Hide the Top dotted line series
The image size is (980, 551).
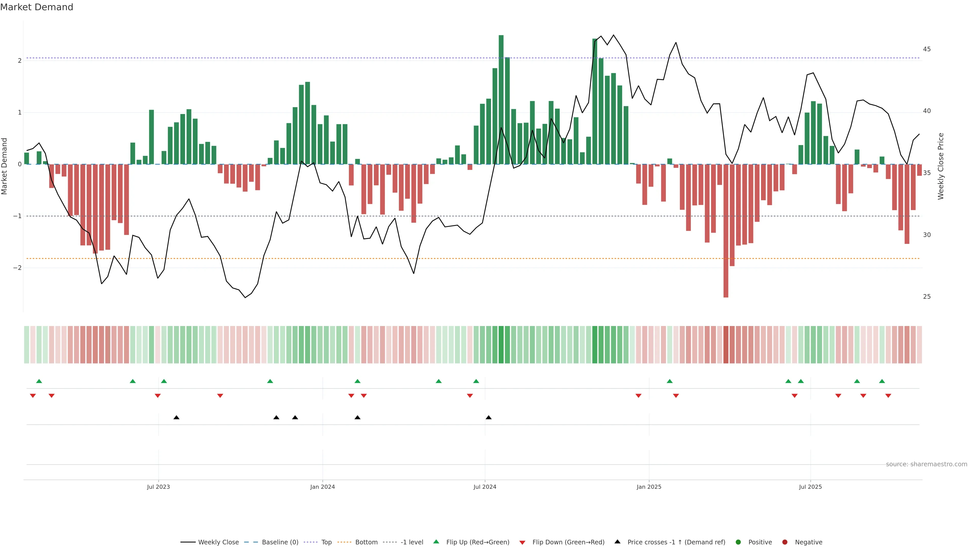[x=326, y=542]
